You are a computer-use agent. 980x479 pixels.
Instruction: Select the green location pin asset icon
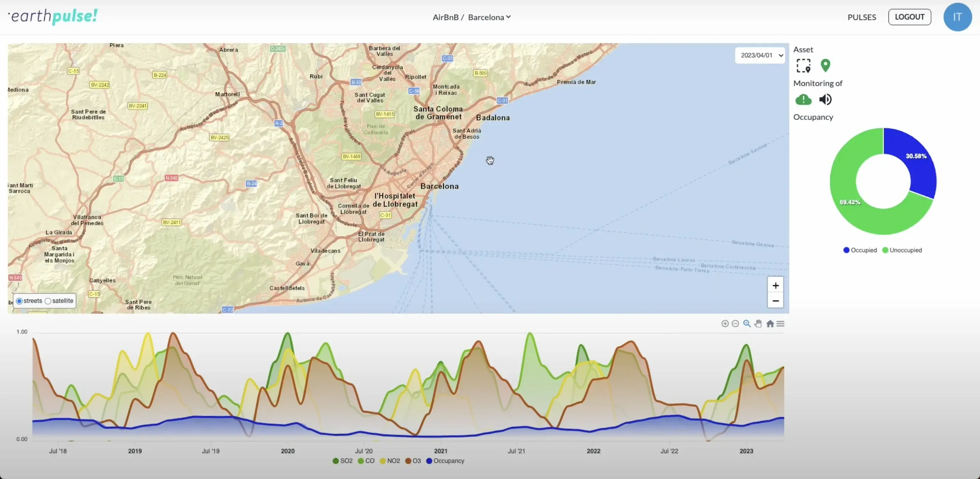[826, 65]
